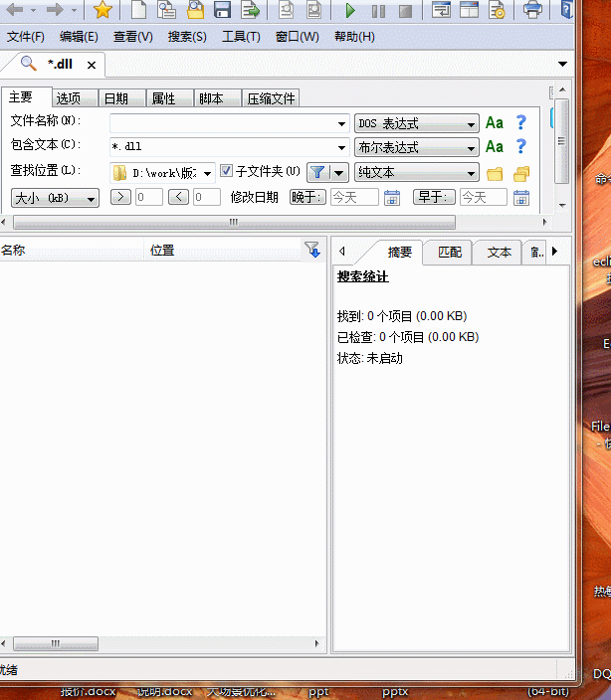The image size is (611, 700).
Task: Click the magnifier icon on the *.dll tab
Action: [28, 64]
